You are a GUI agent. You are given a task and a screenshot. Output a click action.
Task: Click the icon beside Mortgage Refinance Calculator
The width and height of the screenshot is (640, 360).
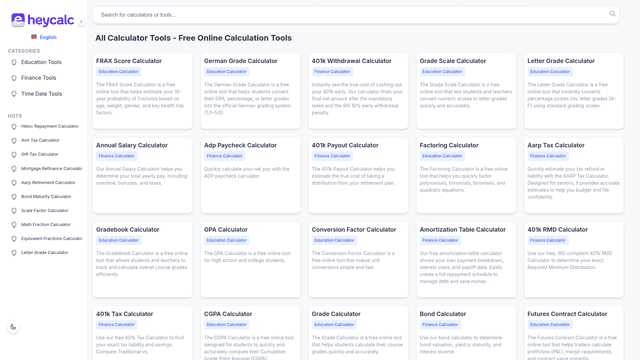point(14,169)
